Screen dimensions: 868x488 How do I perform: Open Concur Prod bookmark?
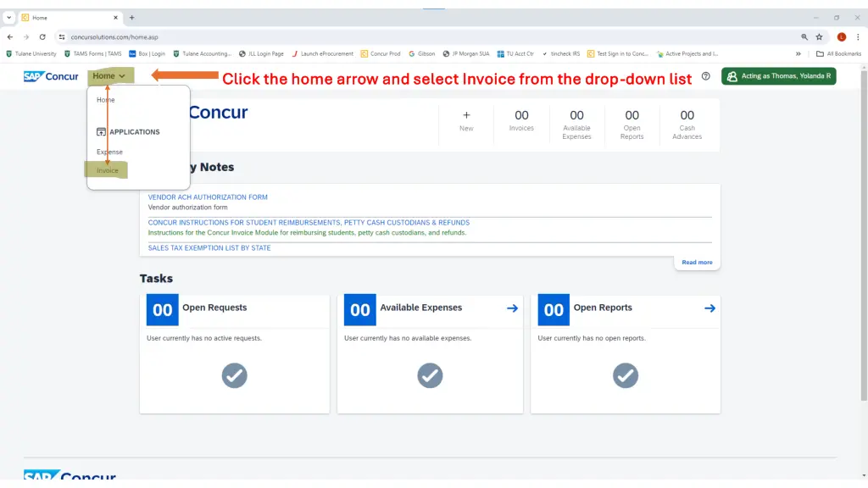pos(381,53)
